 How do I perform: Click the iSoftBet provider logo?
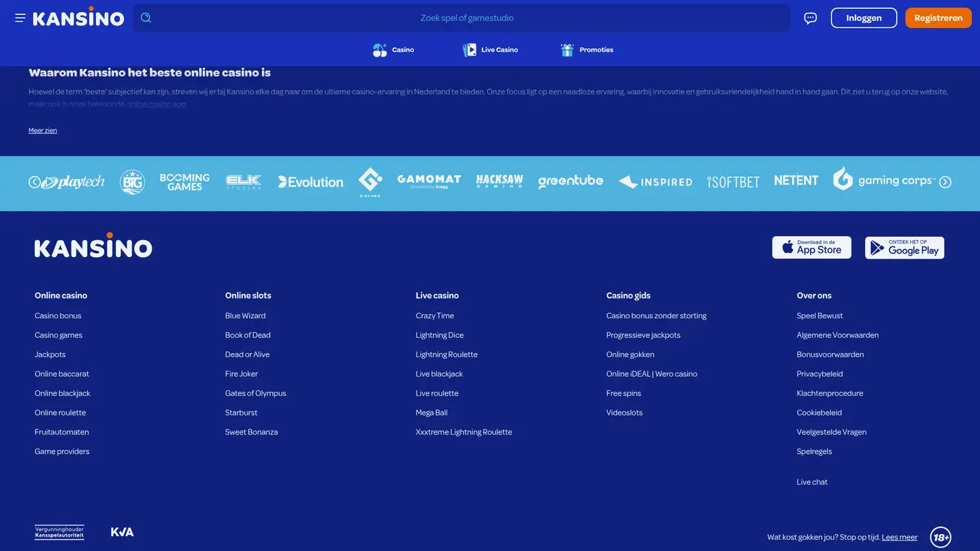click(x=733, y=182)
